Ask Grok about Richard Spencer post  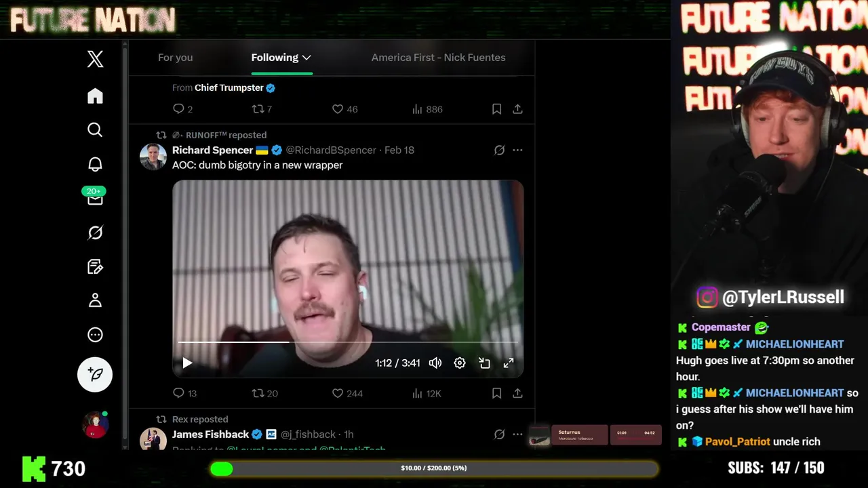click(x=499, y=150)
